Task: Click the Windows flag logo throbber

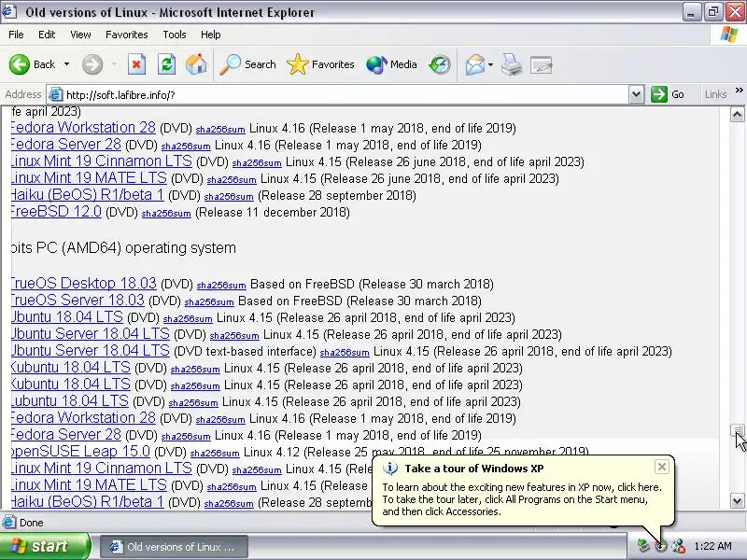Action: point(728,35)
